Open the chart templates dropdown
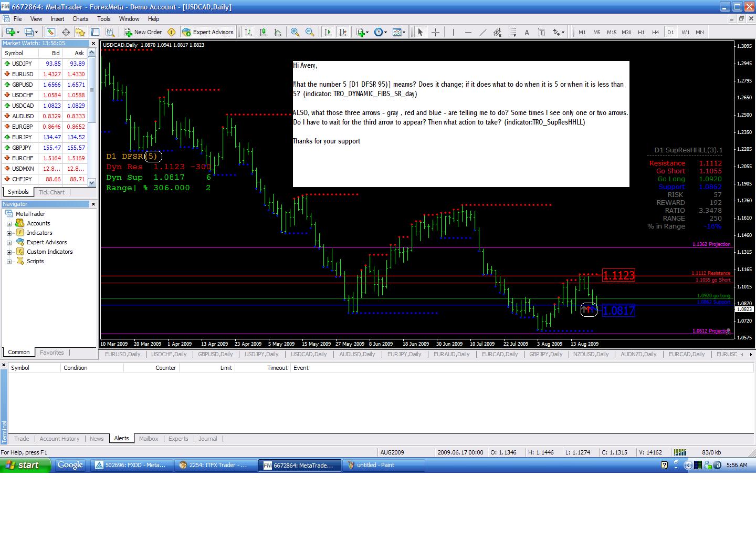The width and height of the screenshot is (756, 538). click(x=399, y=32)
